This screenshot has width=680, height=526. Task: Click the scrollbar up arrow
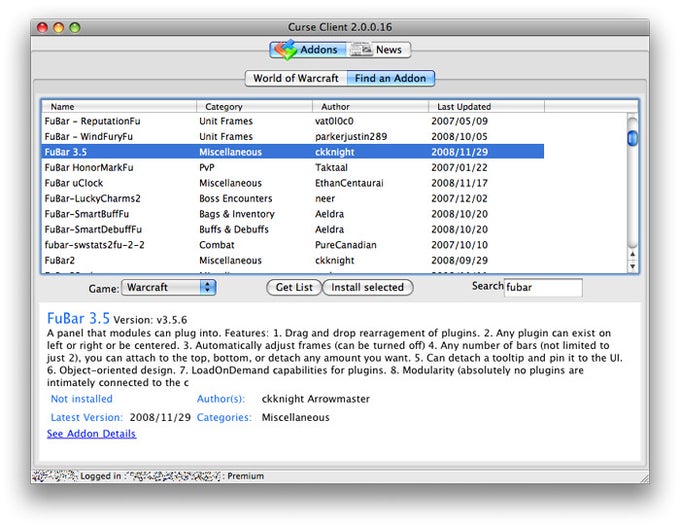tap(633, 254)
